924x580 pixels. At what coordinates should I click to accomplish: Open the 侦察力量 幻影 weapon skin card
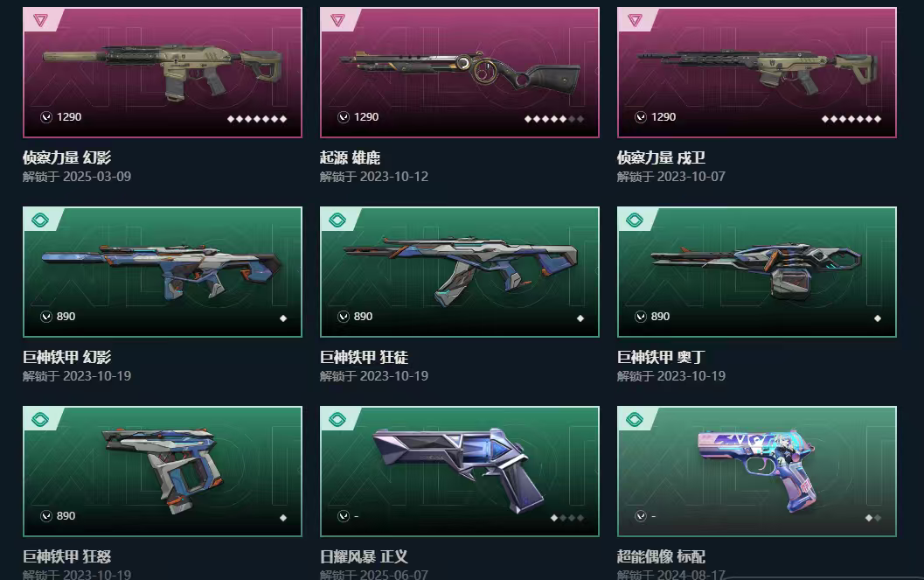coord(163,73)
